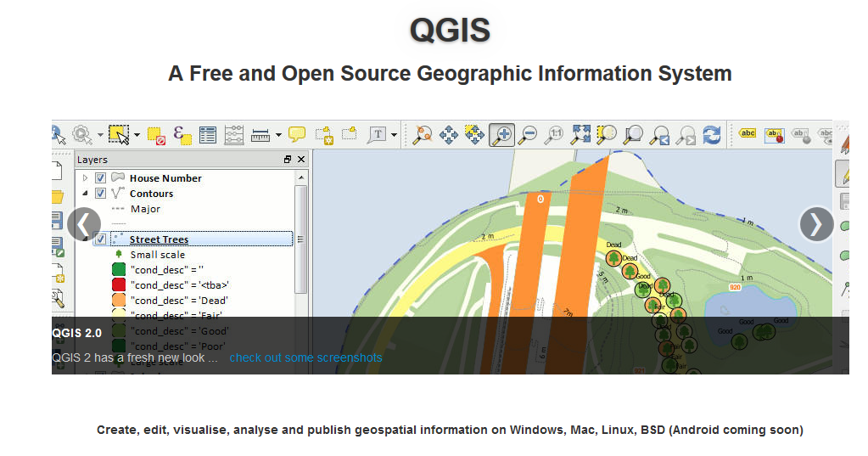Image resolution: width=868 pixels, height=456 pixels.
Task: Select the Zoom Out tool
Action: pyautogui.click(x=528, y=135)
